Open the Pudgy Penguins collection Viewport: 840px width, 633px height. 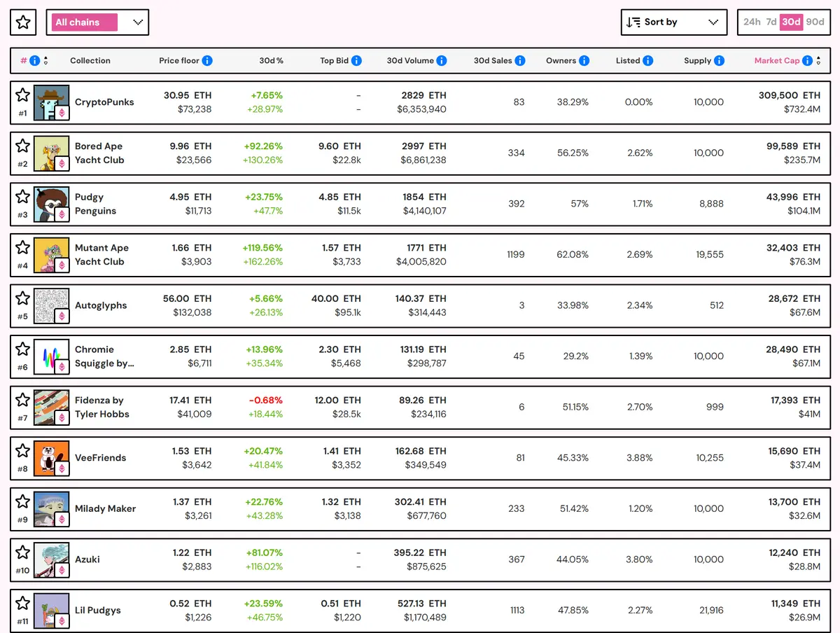tap(96, 204)
